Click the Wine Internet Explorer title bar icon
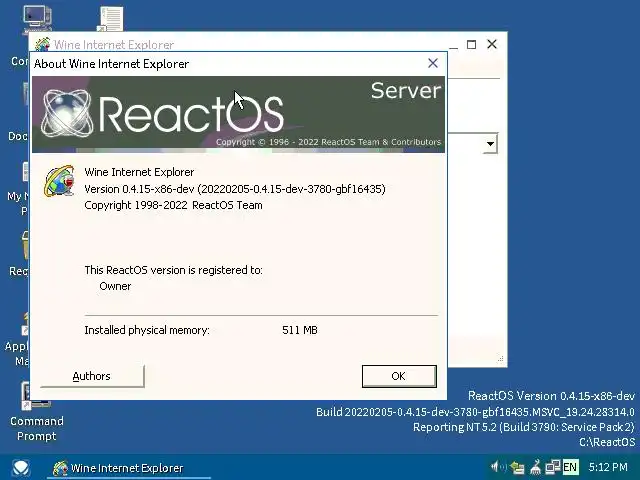The image size is (640, 480). click(42, 44)
